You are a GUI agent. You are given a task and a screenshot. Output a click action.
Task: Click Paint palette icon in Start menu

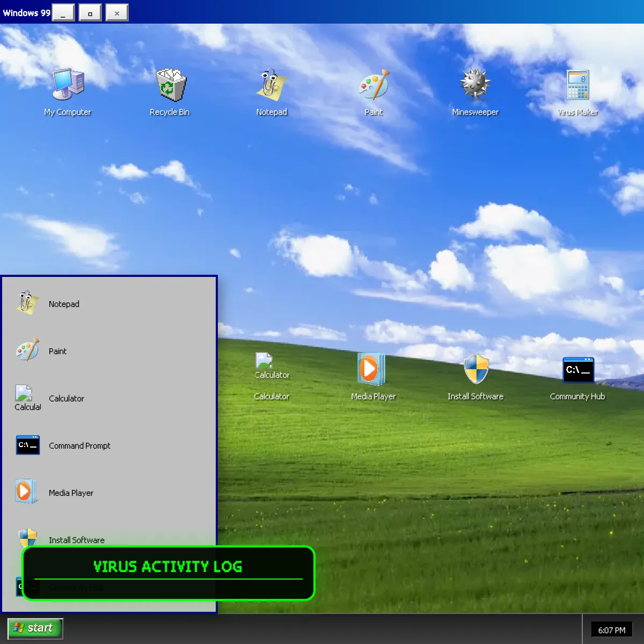point(28,351)
